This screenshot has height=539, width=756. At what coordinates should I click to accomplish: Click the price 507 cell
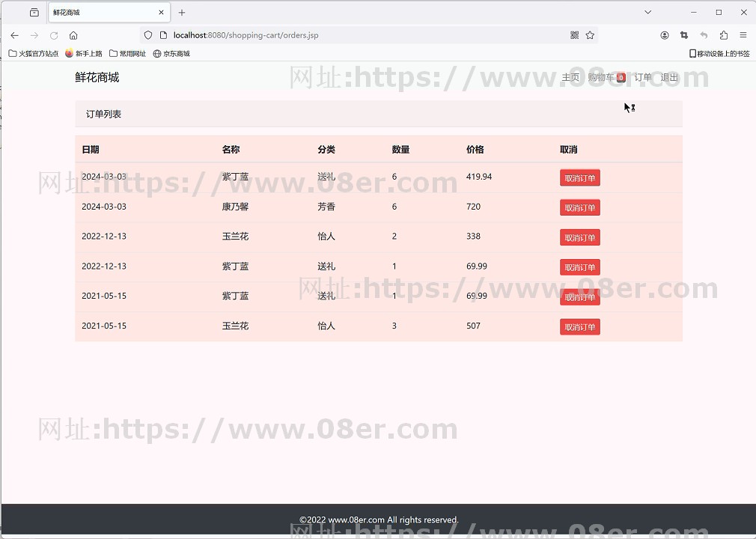473,326
